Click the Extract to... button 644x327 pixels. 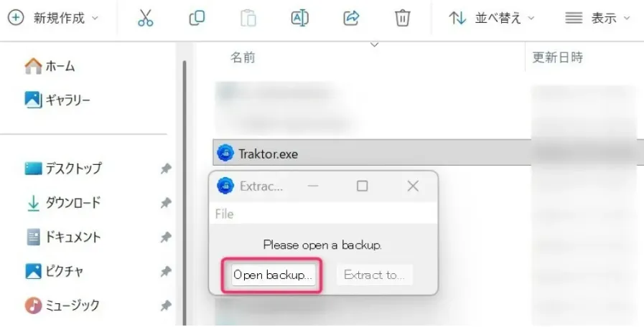(x=375, y=275)
